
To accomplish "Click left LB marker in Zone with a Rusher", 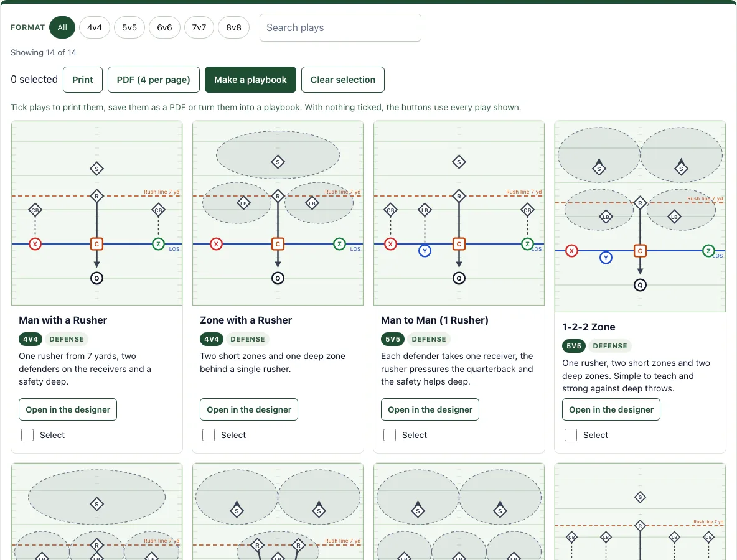I will coord(243,203).
